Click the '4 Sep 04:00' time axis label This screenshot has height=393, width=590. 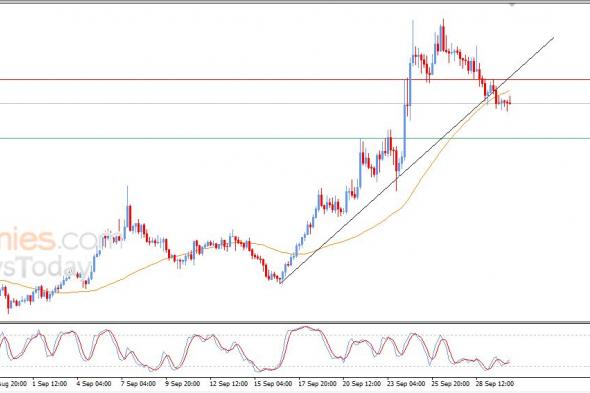point(94,384)
